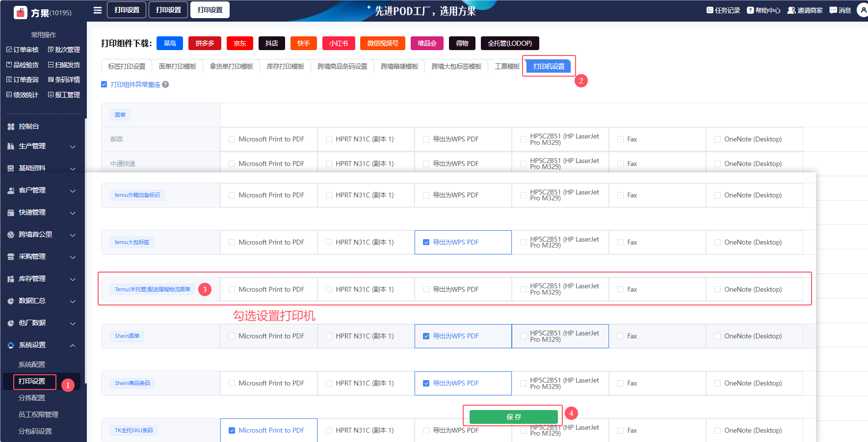Click the 批次管理 quick action icon
This screenshot has height=442, width=868.
[51, 50]
